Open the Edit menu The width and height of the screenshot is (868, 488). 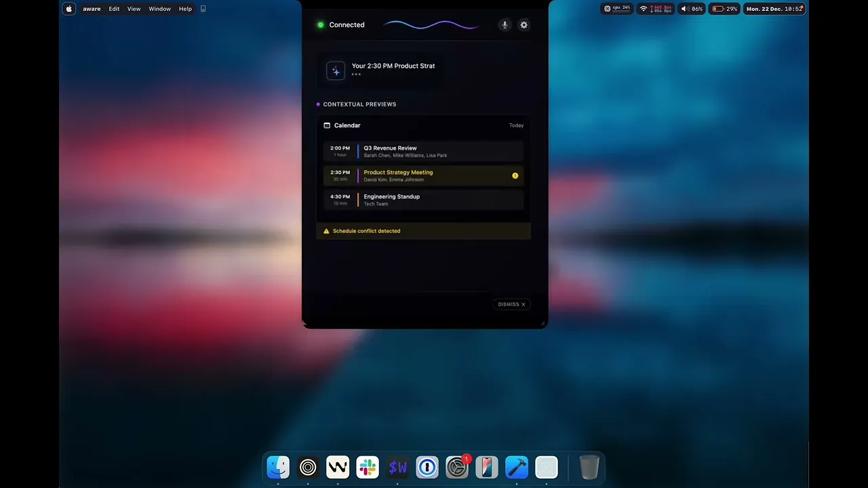coord(114,9)
